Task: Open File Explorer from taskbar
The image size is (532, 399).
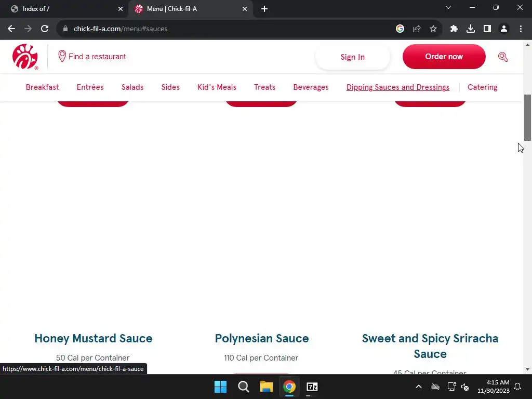Action: coord(267,387)
